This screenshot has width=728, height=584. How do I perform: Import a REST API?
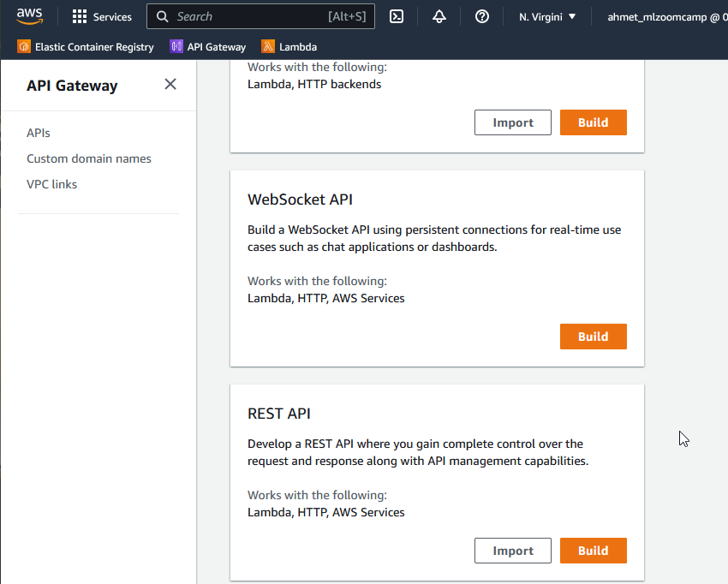512,551
